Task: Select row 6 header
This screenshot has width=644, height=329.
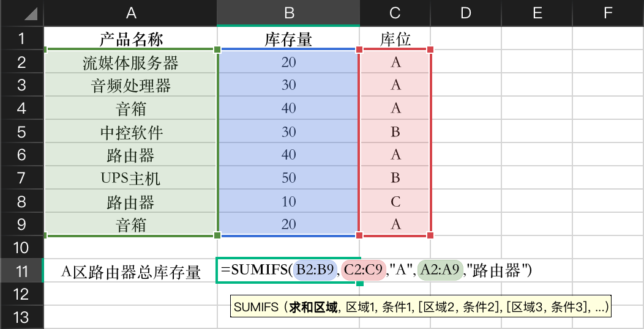Action: click(21, 155)
